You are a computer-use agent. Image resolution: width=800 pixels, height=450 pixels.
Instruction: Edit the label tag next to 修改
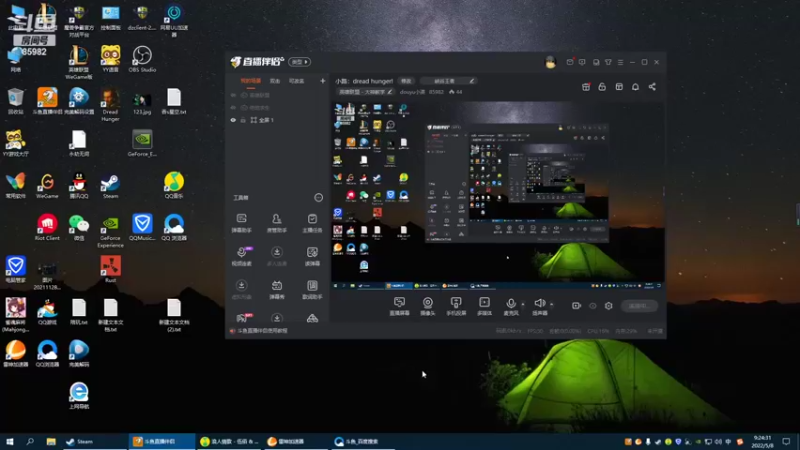[448, 81]
